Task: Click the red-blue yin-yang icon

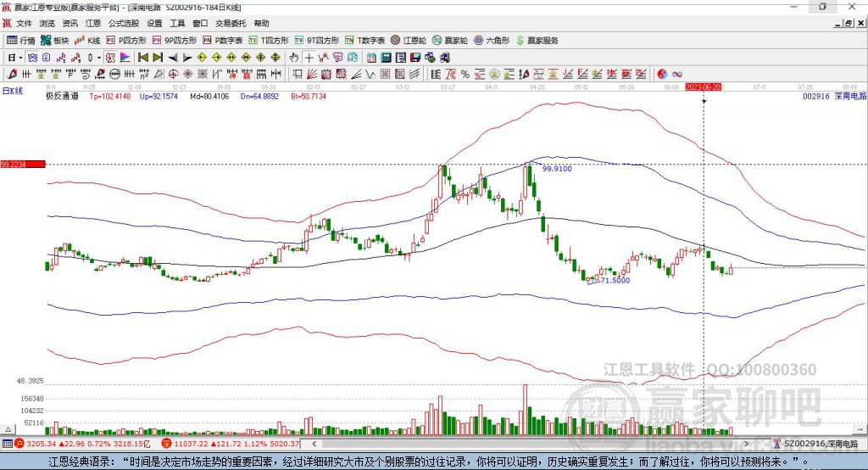Action: click(662, 74)
